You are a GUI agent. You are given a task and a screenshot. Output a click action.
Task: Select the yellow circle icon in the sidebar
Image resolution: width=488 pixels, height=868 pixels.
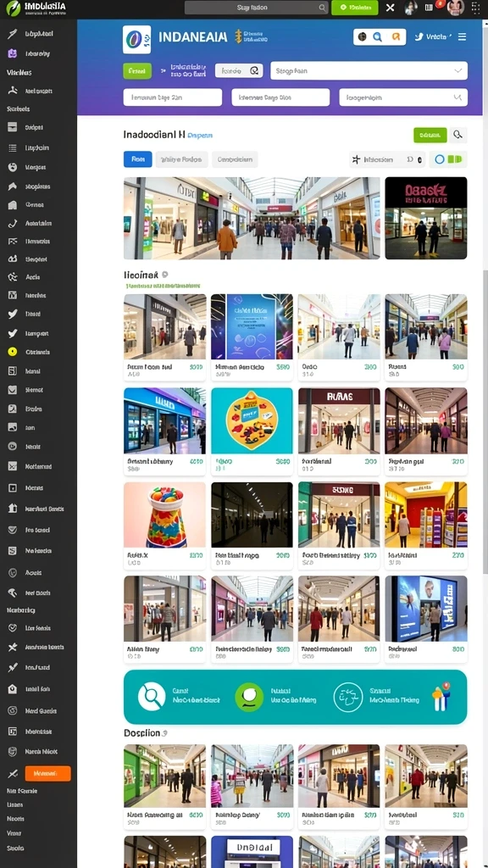click(x=12, y=352)
